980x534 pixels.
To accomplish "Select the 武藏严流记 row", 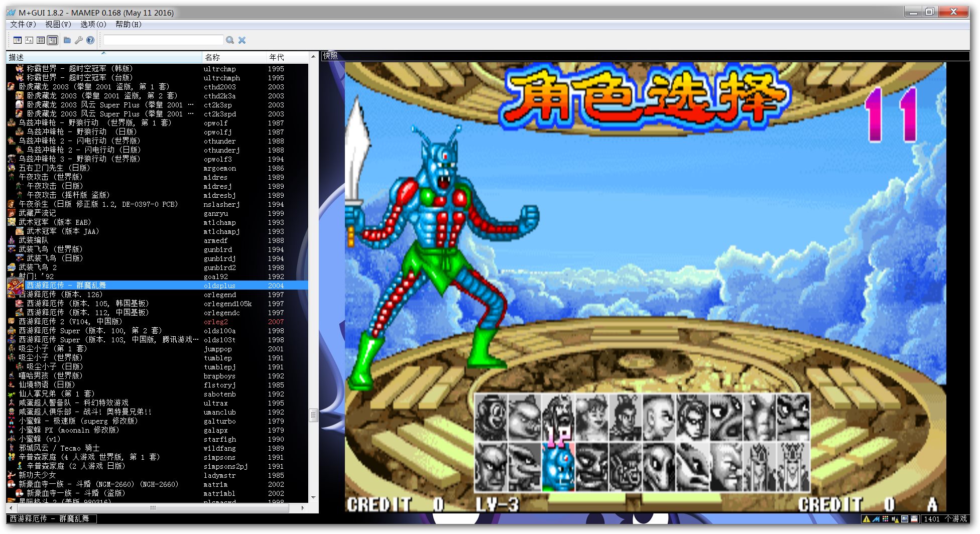I will (x=157, y=213).
